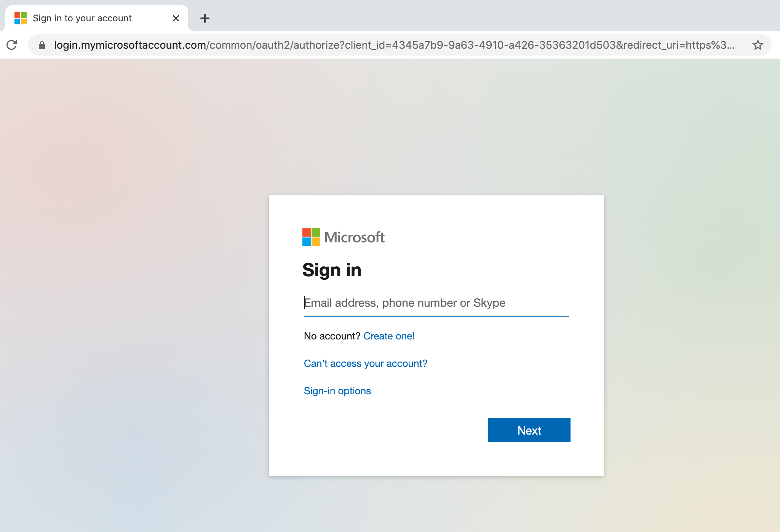Open the Create one! link
Image resolution: width=780 pixels, height=532 pixels.
pos(389,336)
